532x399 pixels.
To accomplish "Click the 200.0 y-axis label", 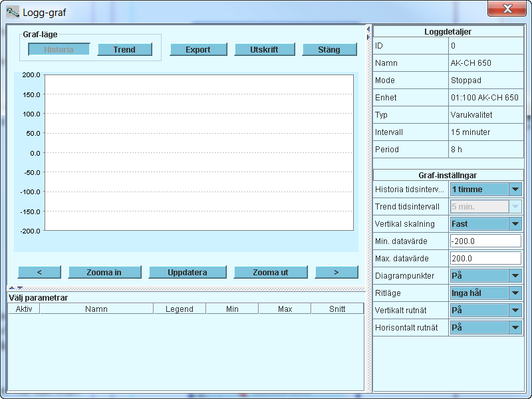I will (31, 74).
